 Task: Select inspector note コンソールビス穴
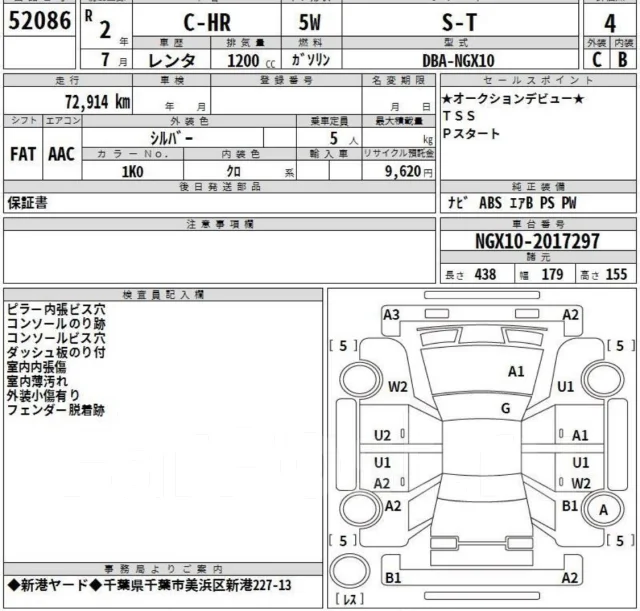56,338
